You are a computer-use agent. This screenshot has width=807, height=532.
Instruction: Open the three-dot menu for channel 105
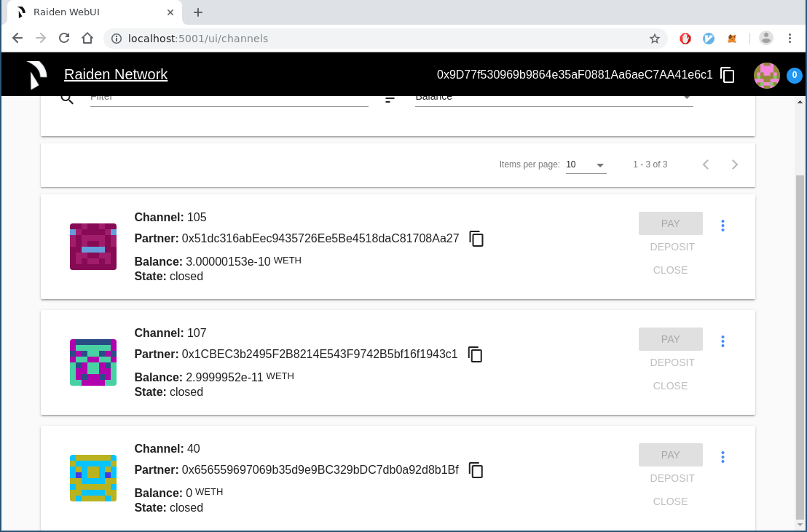[723, 226]
